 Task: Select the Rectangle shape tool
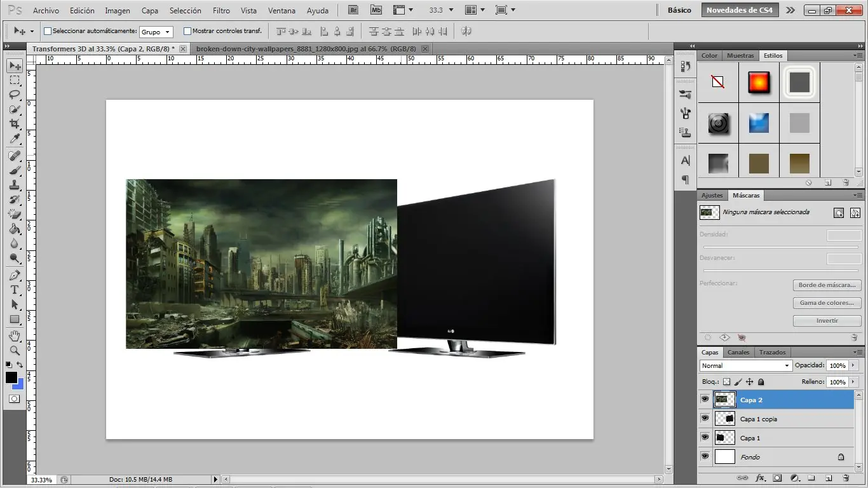[x=15, y=319]
